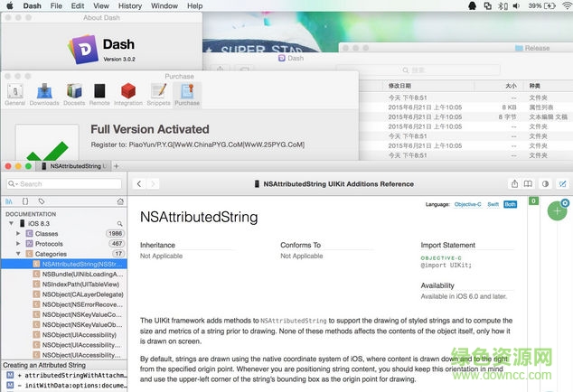Expand the Protocols group
Viewport: 573px width, 392px height.
click(18, 243)
